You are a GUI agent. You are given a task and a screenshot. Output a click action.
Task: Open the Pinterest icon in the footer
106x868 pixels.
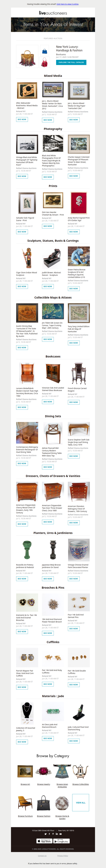[x=53, y=834]
